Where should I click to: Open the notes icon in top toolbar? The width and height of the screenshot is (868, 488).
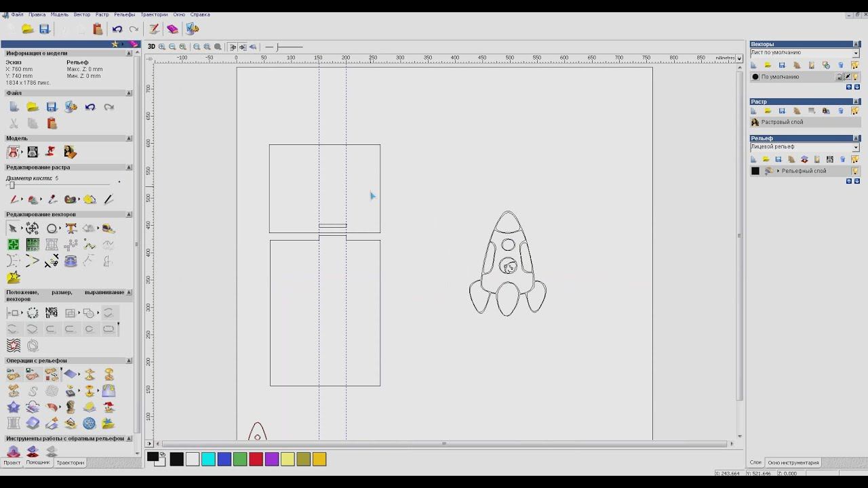(155, 29)
